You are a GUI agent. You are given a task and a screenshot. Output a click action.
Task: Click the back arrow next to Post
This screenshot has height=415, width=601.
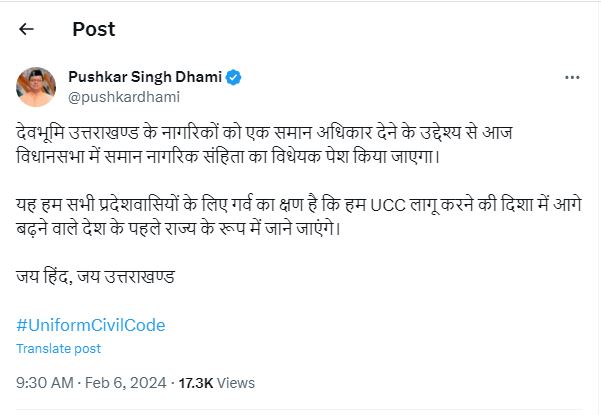26,30
